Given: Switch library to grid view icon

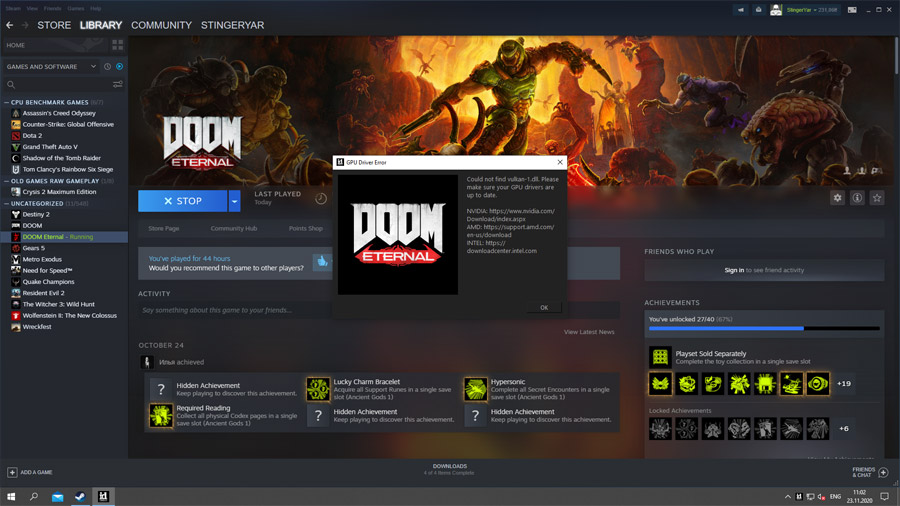Looking at the screenshot, I should [118, 45].
